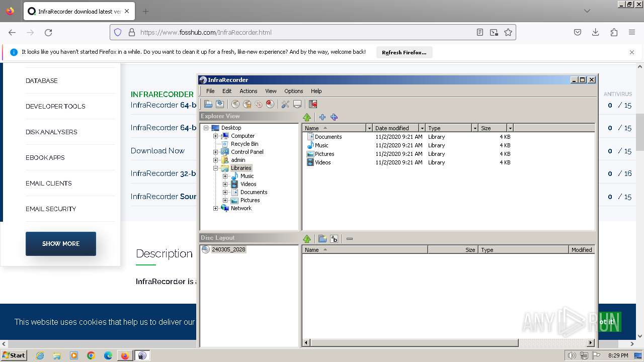This screenshot has height=362, width=644.
Task: Expand the Network tree node
Action: coord(215,208)
